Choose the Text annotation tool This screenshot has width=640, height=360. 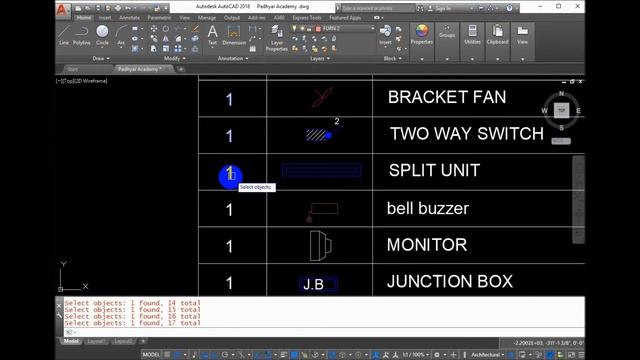click(212, 35)
